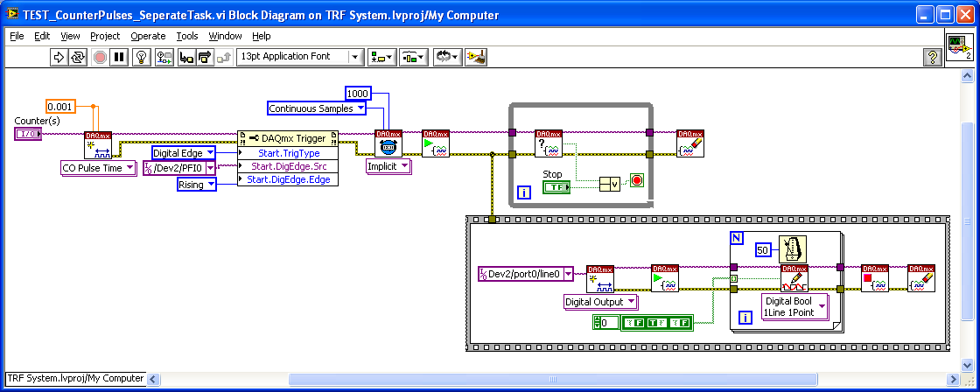This screenshot has height=392, width=980.
Task: Click the 1000 numeric constant
Action: (x=358, y=94)
